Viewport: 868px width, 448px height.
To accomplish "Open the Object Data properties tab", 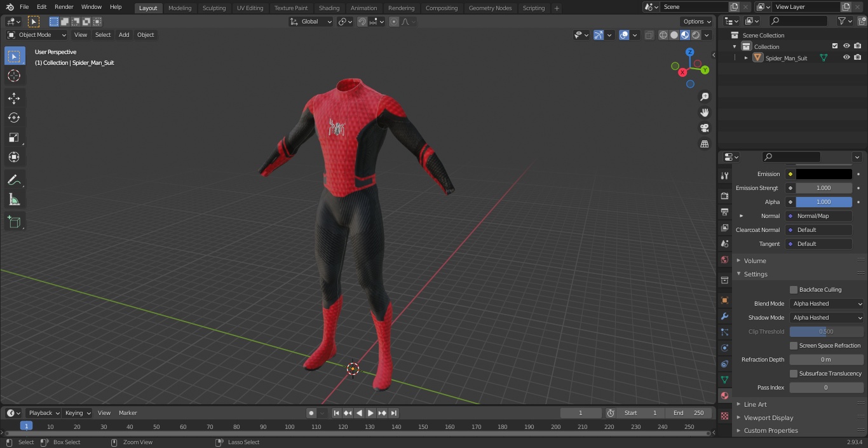I will (x=724, y=379).
